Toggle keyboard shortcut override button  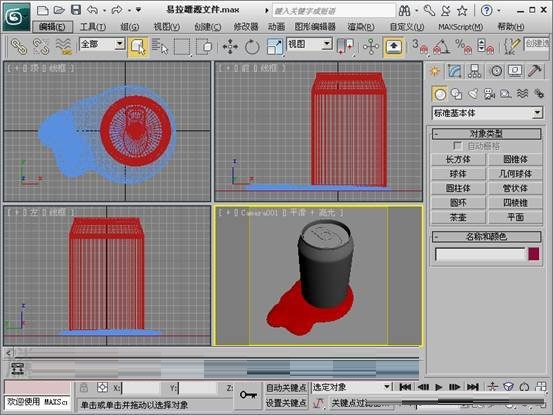pos(394,47)
